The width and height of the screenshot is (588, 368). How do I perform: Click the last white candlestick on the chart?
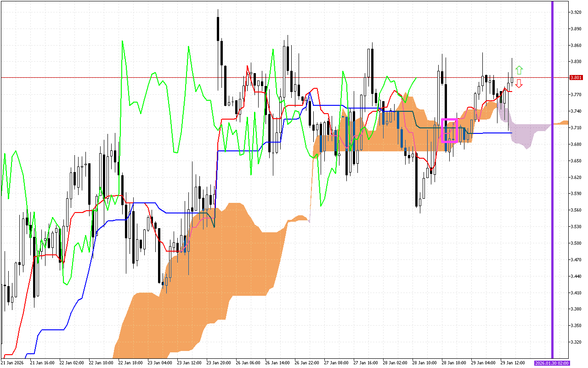(512, 79)
